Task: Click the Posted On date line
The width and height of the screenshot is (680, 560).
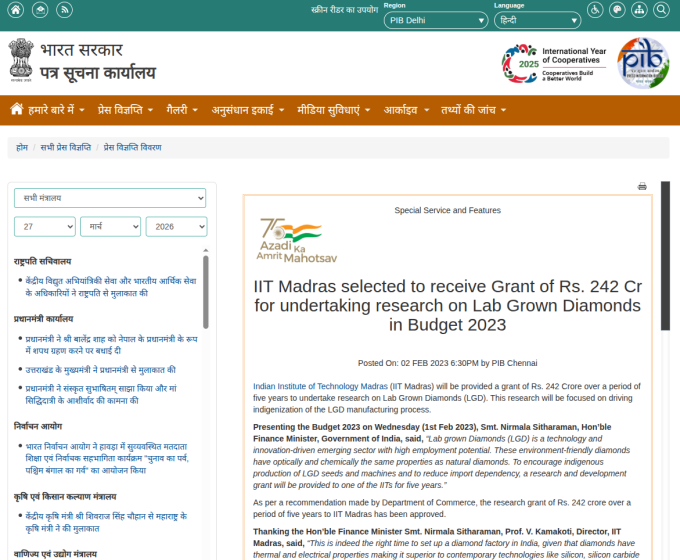Action: (x=448, y=363)
